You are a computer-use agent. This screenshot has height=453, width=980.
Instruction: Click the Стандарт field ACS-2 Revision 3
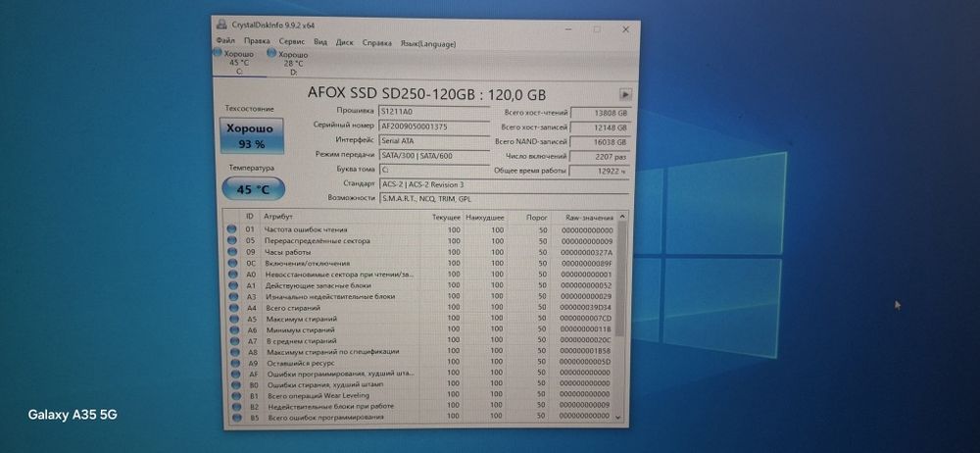click(x=504, y=184)
